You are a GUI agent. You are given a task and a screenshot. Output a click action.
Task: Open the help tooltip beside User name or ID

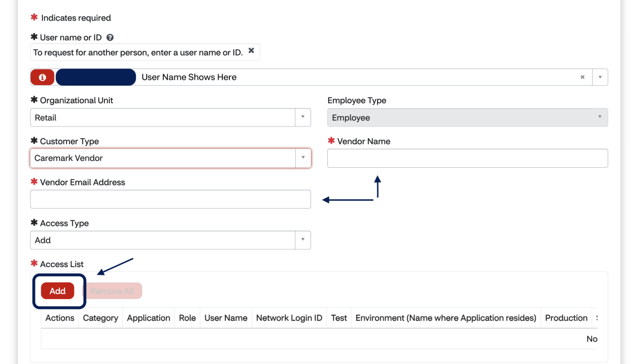tap(109, 37)
